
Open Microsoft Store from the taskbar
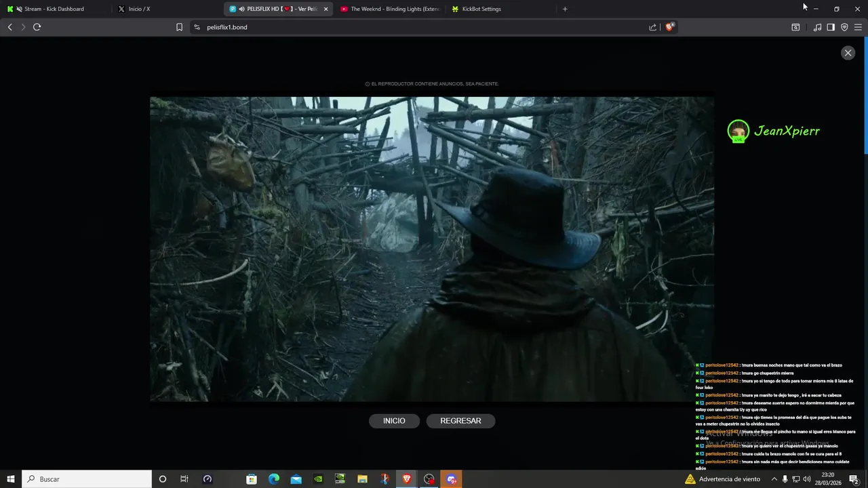(252, 479)
